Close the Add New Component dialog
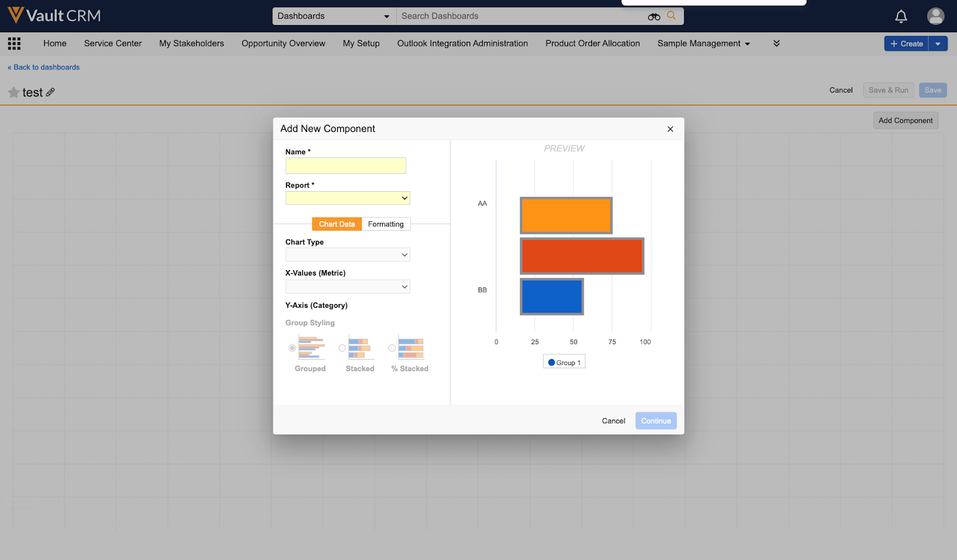Viewport: 957px width, 560px height. 670,129
